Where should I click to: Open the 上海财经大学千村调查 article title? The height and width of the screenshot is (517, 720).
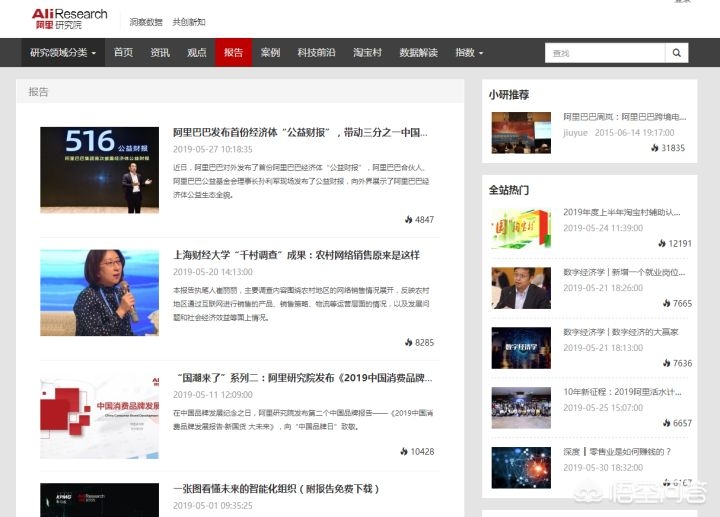tap(296, 255)
